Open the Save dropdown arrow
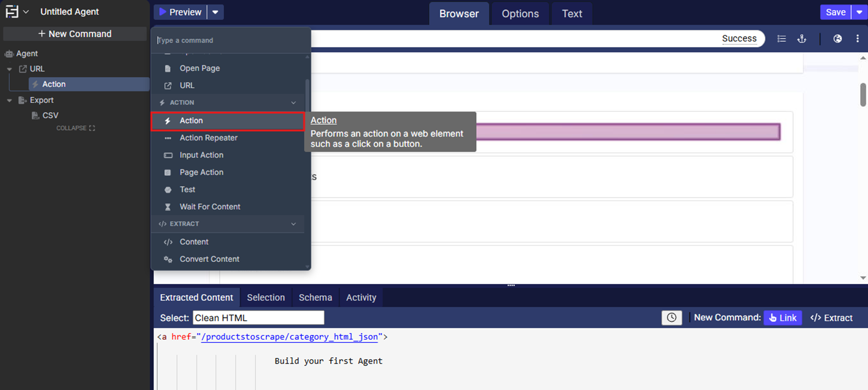Viewport: 868px width, 390px height. 859,12
